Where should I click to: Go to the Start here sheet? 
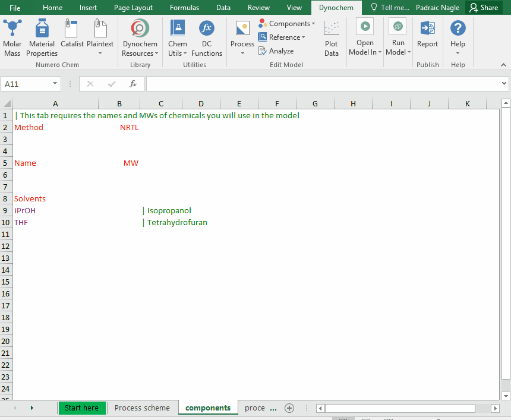pyautogui.click(x=81, y=408)
